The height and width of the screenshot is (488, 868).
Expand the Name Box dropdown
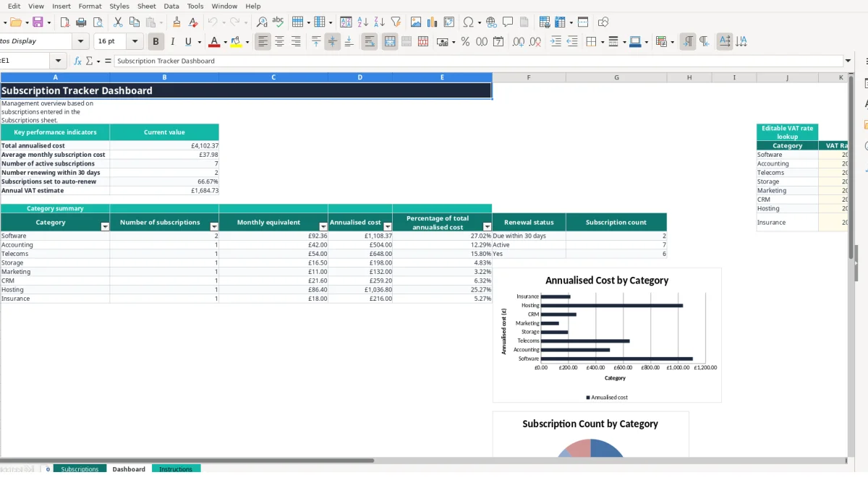59,61
